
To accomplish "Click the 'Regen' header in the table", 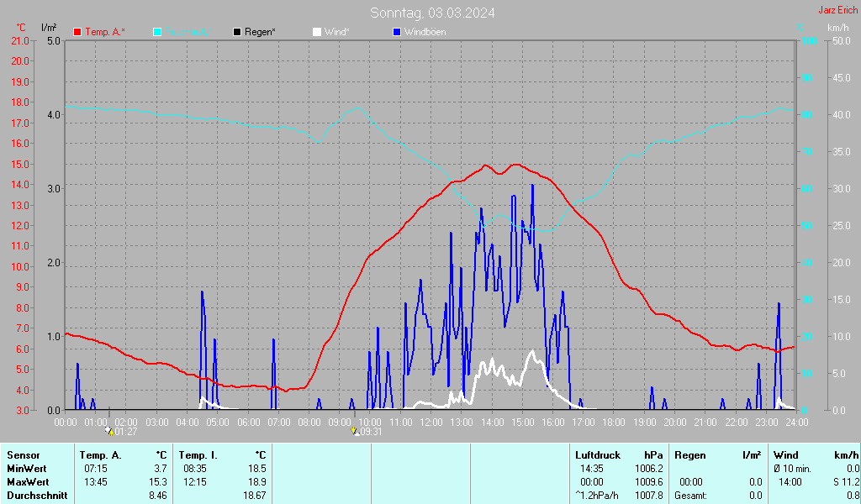I will point(689,456).
